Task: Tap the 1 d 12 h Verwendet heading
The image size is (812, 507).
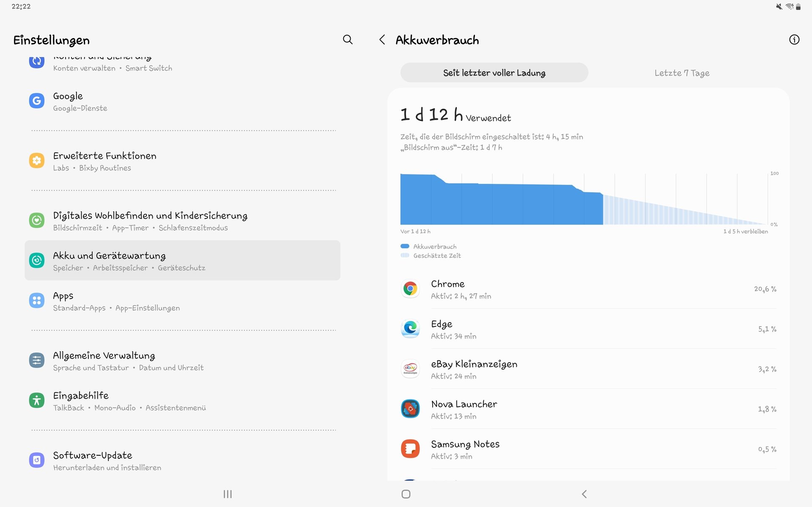Action: coord(455,115)
